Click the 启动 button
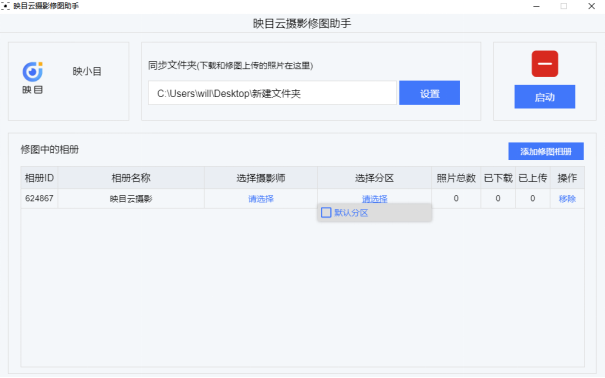The width and height of the screenshot is (605, 378). click(544, 97)
